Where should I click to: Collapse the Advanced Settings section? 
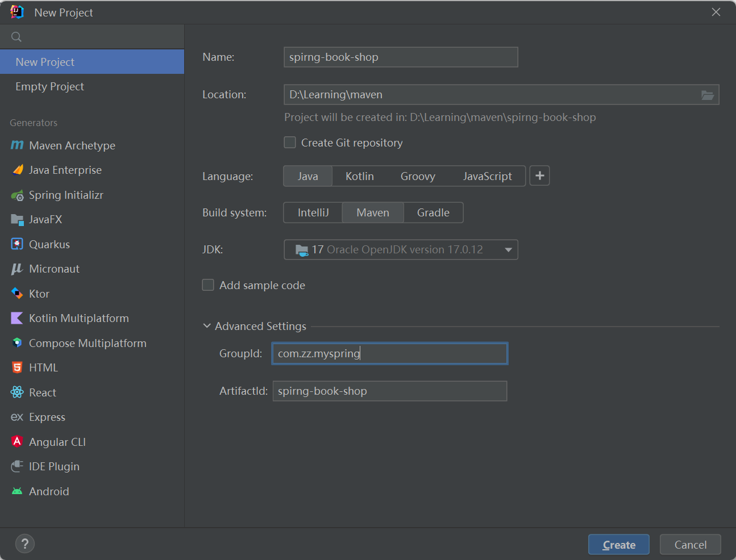[207, 326]
